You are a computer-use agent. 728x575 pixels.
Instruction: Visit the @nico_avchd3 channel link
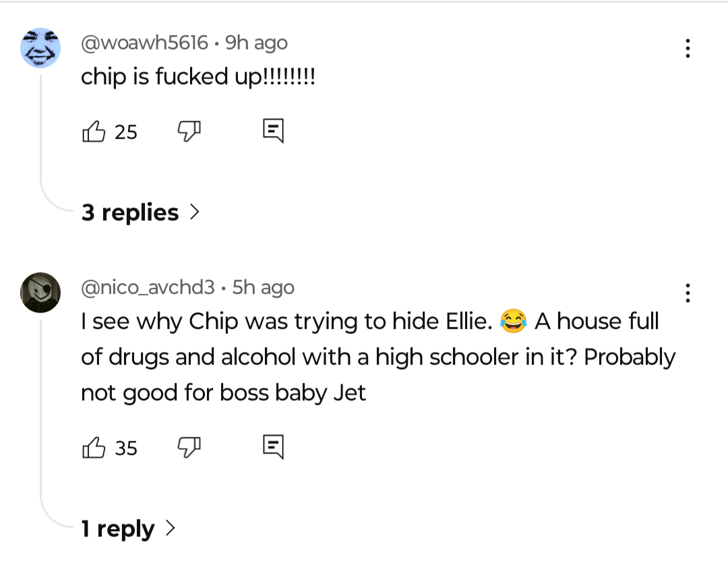pyautogui.click(x=148, y=287)
